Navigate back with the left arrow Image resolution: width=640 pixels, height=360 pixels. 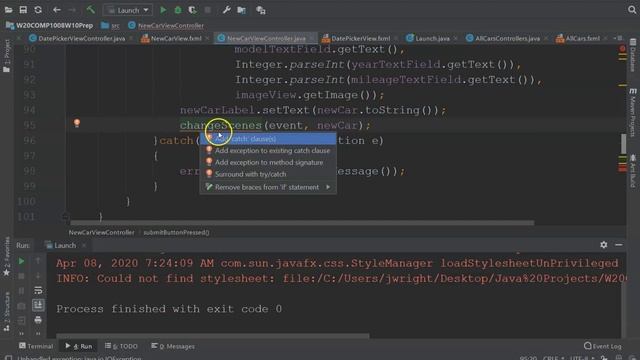57,10
